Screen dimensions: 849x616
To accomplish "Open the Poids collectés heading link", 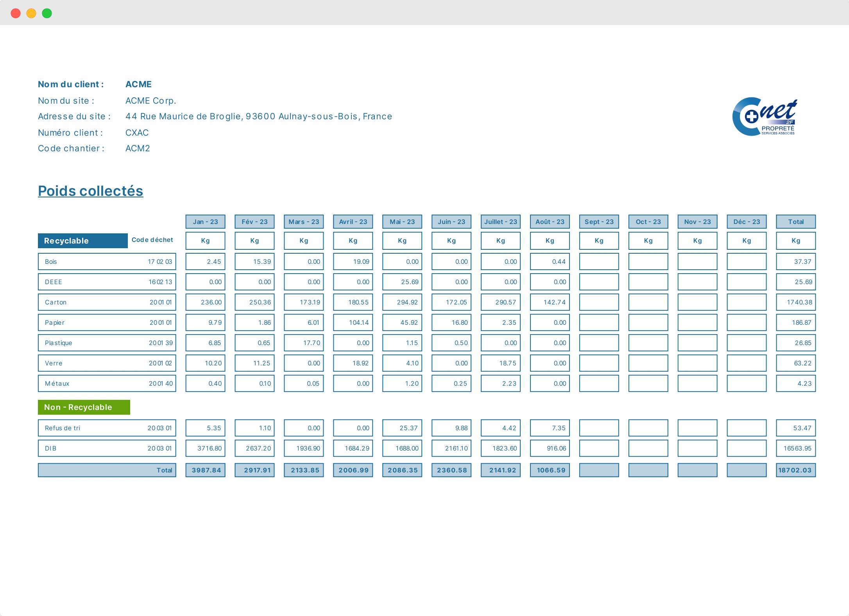I will click(x=90, y=191).
